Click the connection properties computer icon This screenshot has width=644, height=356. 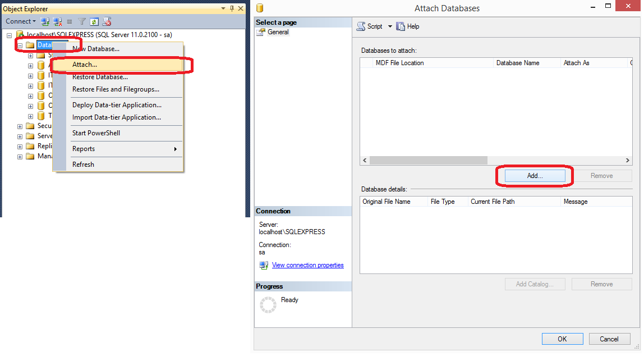pyautogui.click(x=264, y=265)
